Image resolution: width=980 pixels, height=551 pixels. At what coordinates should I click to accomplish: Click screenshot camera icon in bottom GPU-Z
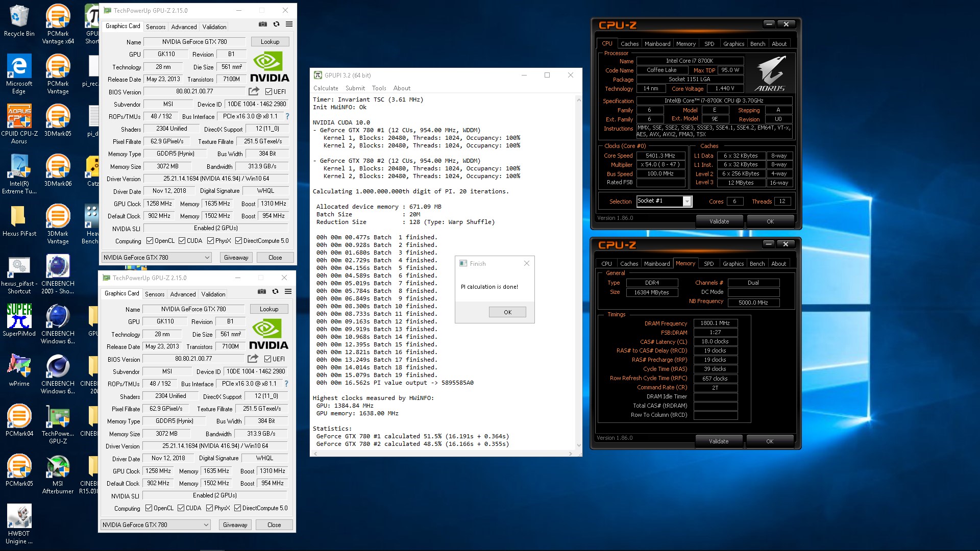[262, 291]
